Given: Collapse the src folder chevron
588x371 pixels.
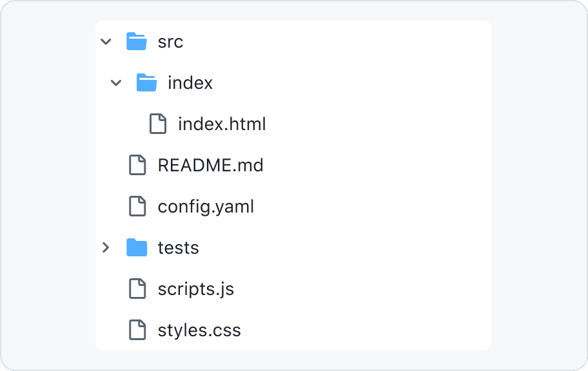Looking at the screenshot, I should pos(106,42).
